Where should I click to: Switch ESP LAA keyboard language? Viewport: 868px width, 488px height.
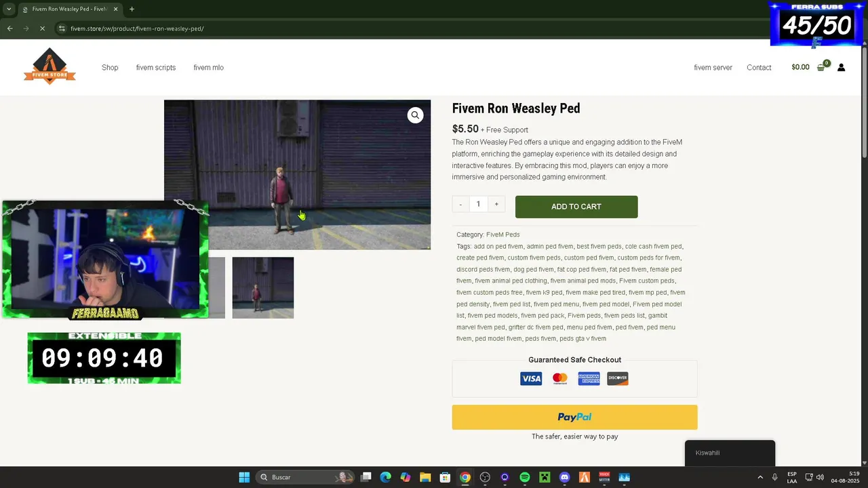[x=792, y=477]
